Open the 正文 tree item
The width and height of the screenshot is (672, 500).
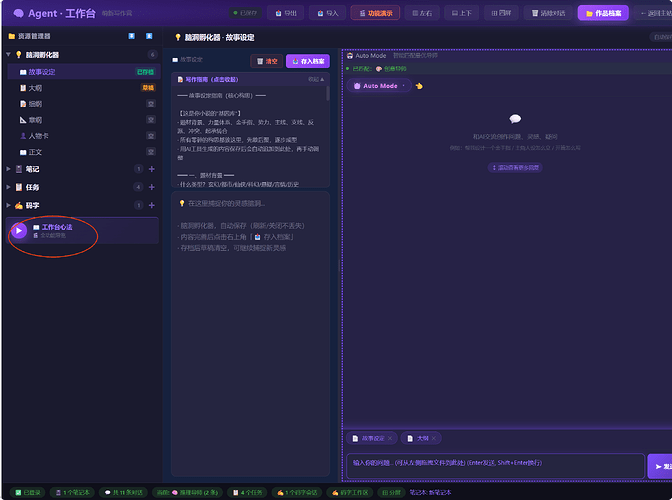coord(84,152)
